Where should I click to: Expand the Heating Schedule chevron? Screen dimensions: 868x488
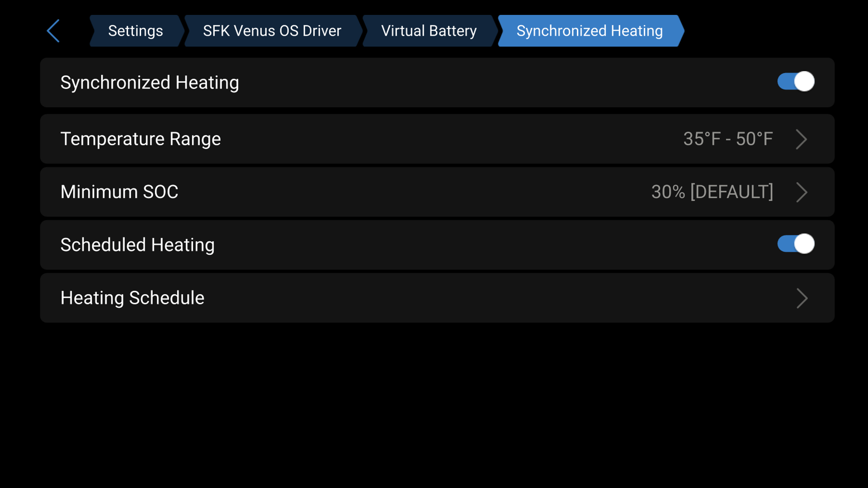click(x=802, y=298)
